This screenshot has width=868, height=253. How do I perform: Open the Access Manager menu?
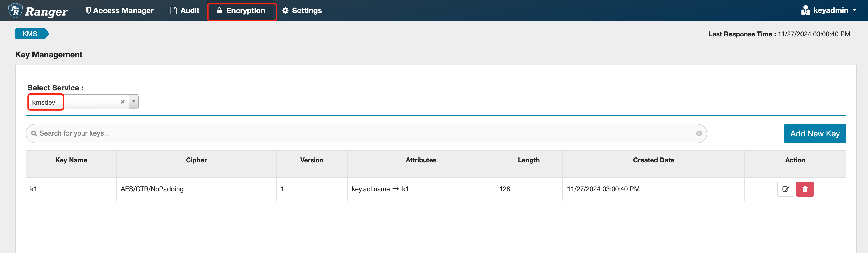[x=119, y=11]
